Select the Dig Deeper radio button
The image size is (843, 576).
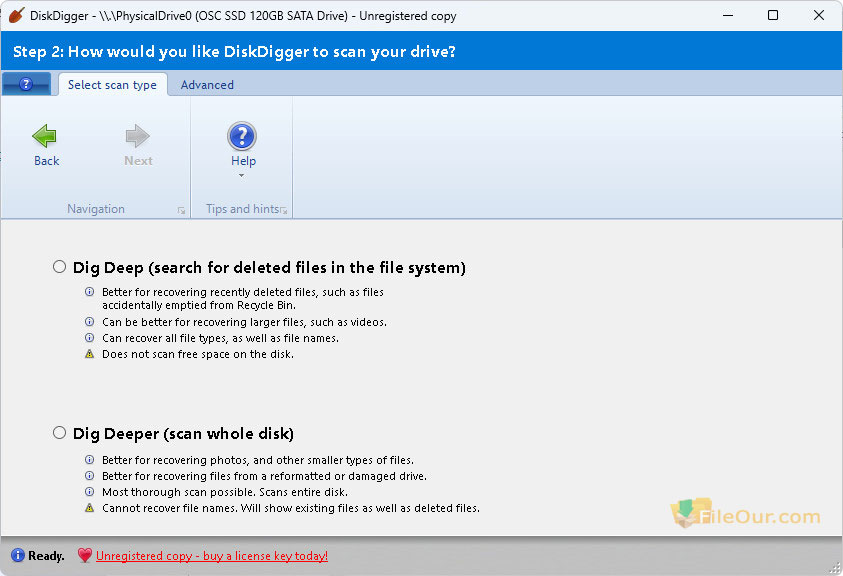(x=60, y=433)
